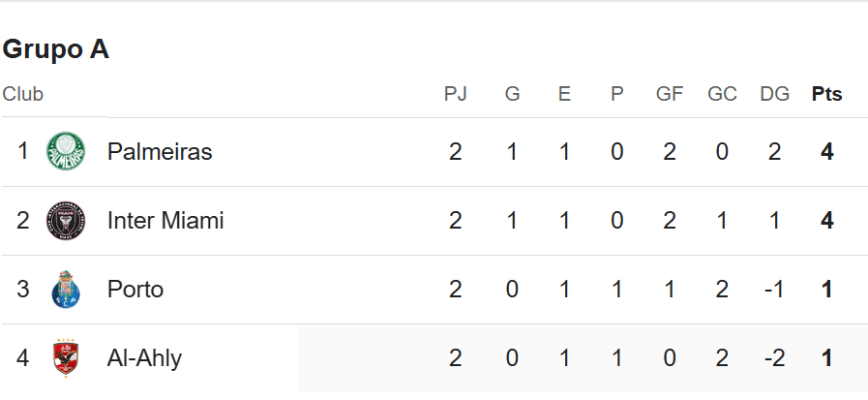Select the Porto team name
This screenshot has width=868, height=400.
pyautogui.click(x=135, y=290)
